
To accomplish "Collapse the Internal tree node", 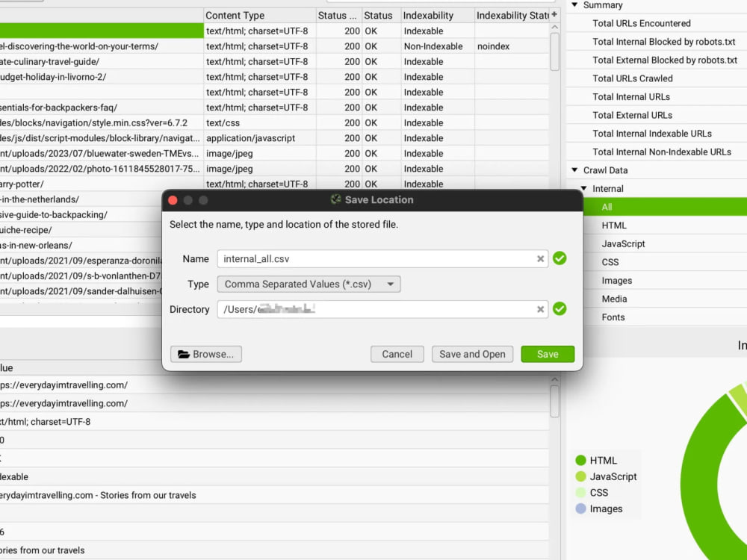I will click(x=583, y=189).
